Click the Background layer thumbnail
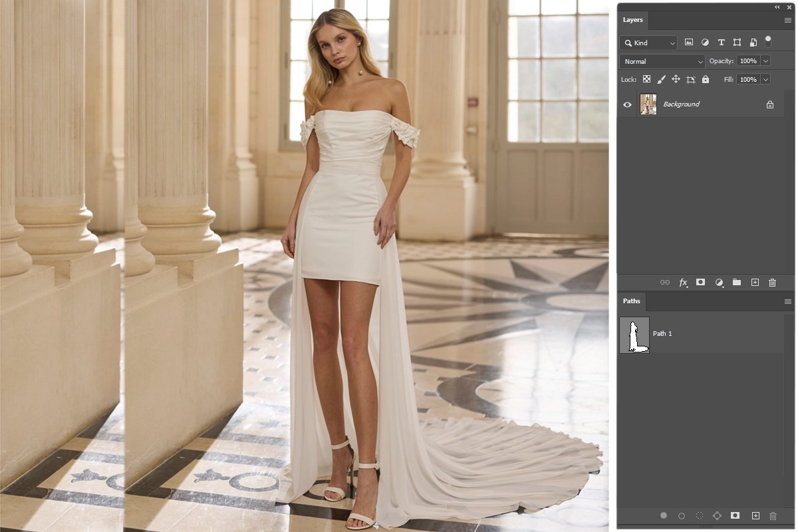The image size is (798, 532). (648, 104)
